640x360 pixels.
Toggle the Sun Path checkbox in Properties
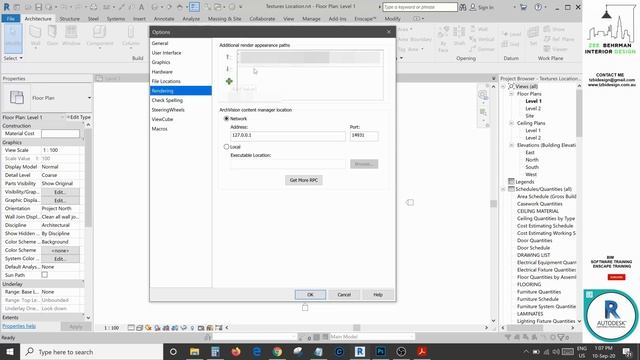tap(44, 275)
